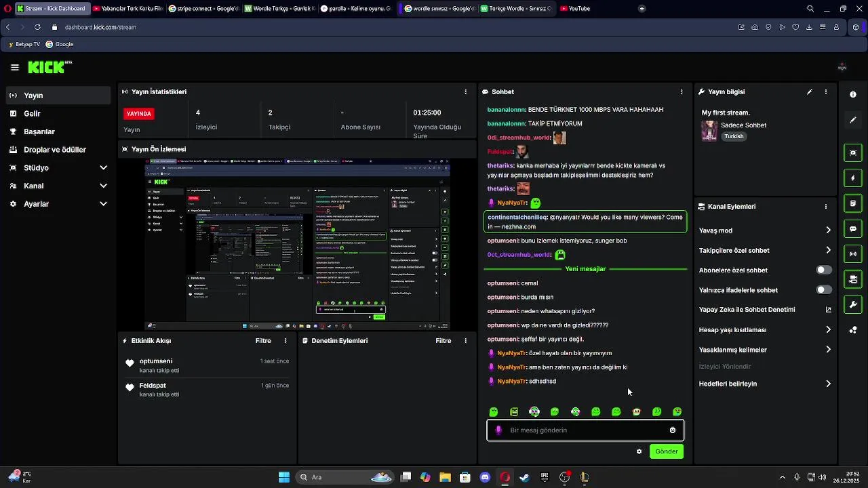Click Feldspat in the Etkinlik Akışı list
Viewport: 868px width, 488px height.
153,386
